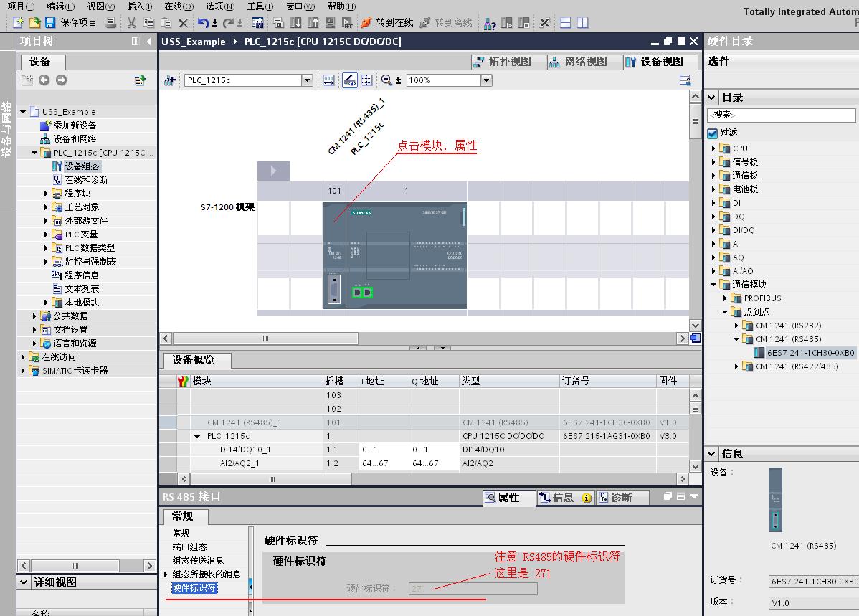Collapse the 目录 catalog section
Screen dimensions: 859x616
pyautogui.click(x=711, y=98)
